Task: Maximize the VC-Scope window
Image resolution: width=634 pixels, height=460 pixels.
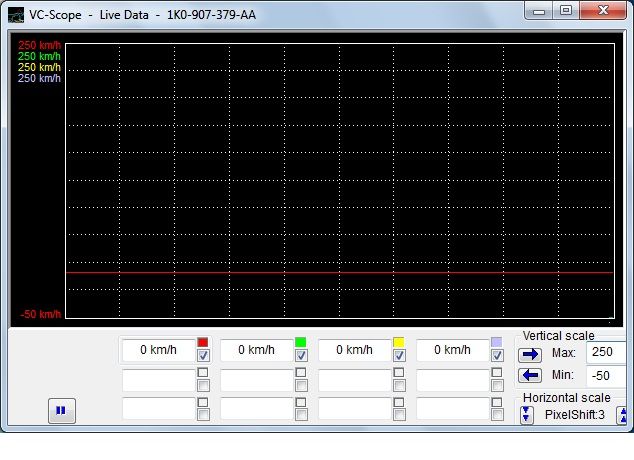Action: (566, 11)
